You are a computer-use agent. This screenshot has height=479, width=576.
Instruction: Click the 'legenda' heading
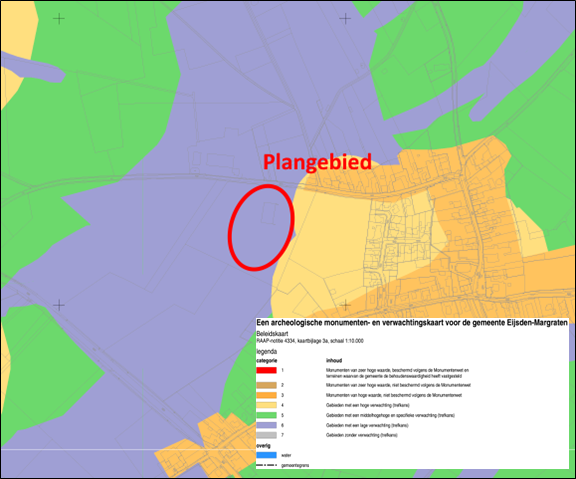click(x=267, y=352)
